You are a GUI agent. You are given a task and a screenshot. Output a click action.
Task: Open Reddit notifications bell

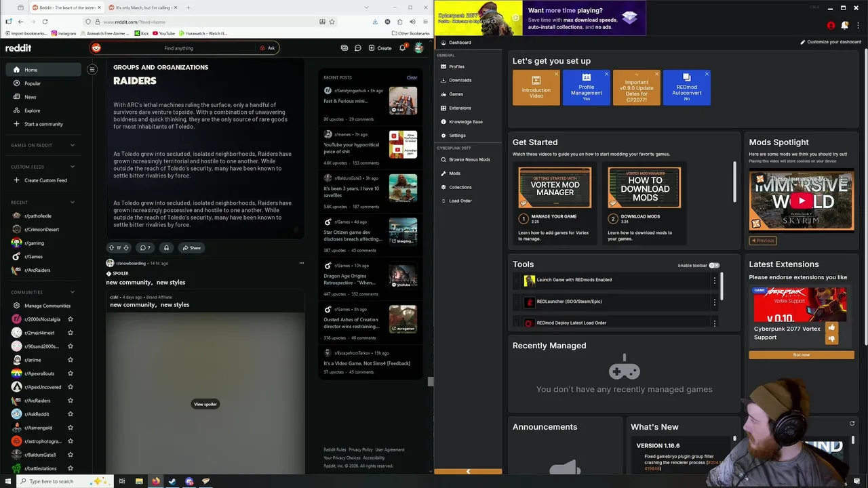(402, 48)
